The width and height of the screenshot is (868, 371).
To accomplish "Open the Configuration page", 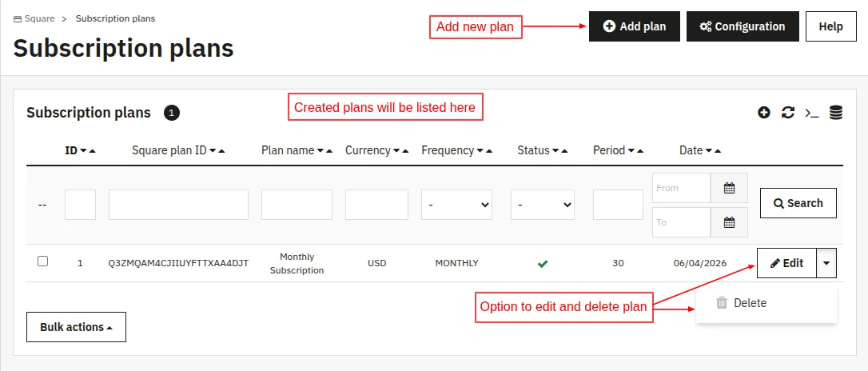I will point(743,26).
